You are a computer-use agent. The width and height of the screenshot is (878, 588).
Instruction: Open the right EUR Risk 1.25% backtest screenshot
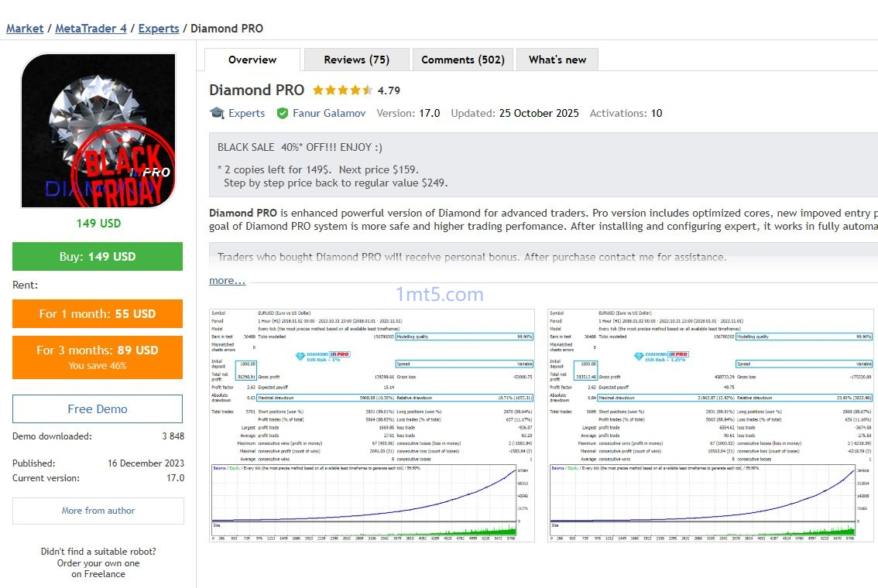(711, 425)
